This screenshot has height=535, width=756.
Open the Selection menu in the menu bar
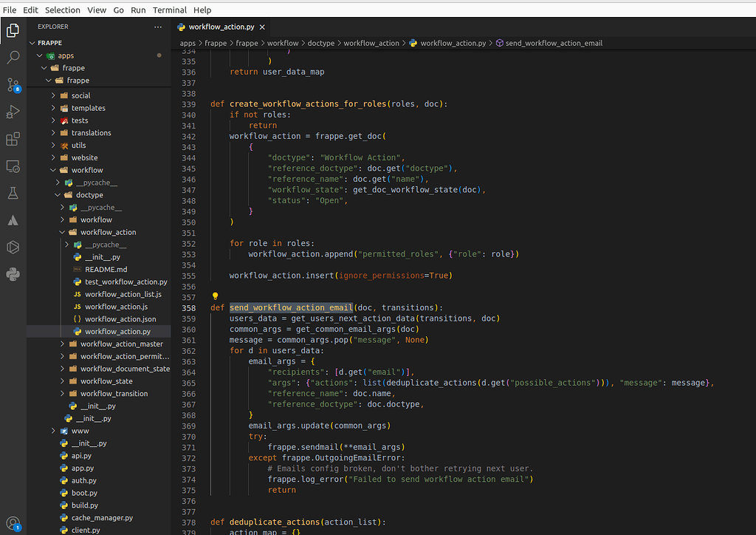pos(62,10)
